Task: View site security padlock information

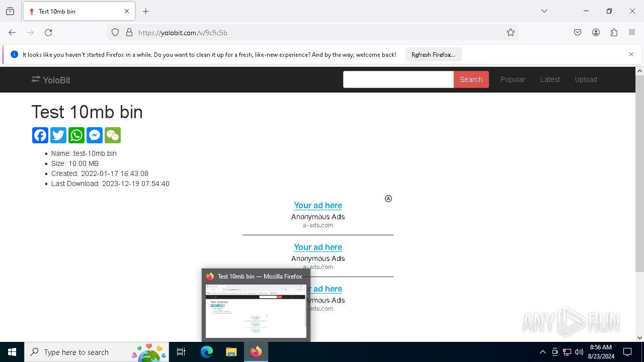Action: 129,33
